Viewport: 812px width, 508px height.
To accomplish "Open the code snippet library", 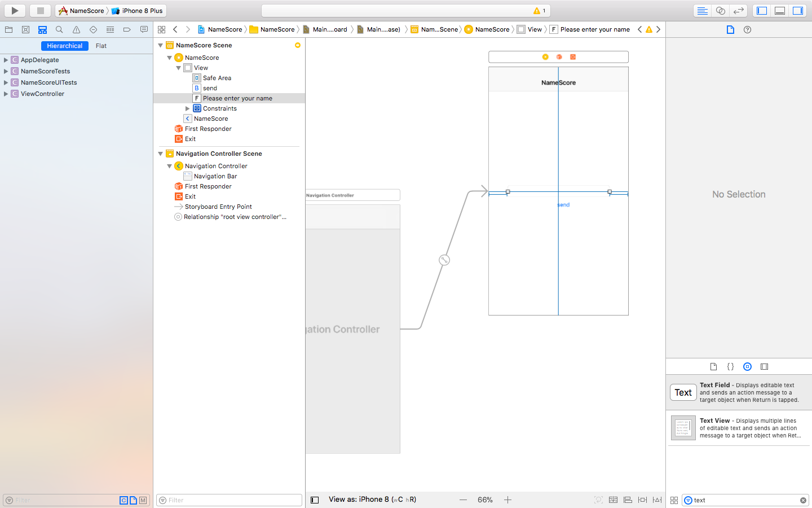I will click(x=730, y=366).
